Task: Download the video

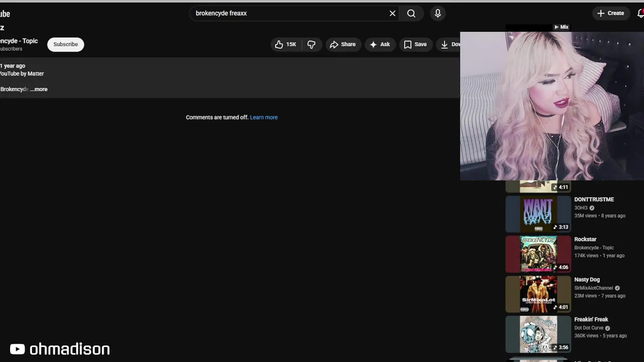Action: coord(449,44)
